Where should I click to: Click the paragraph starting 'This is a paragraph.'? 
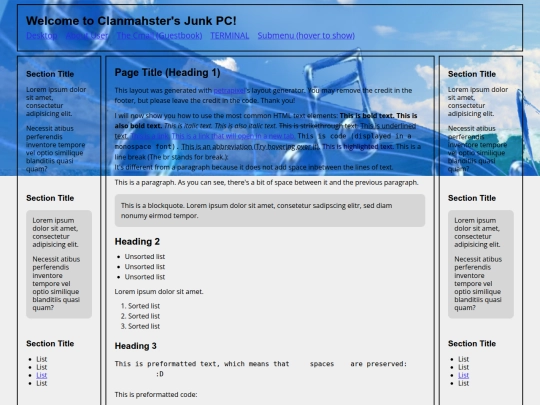266,183
